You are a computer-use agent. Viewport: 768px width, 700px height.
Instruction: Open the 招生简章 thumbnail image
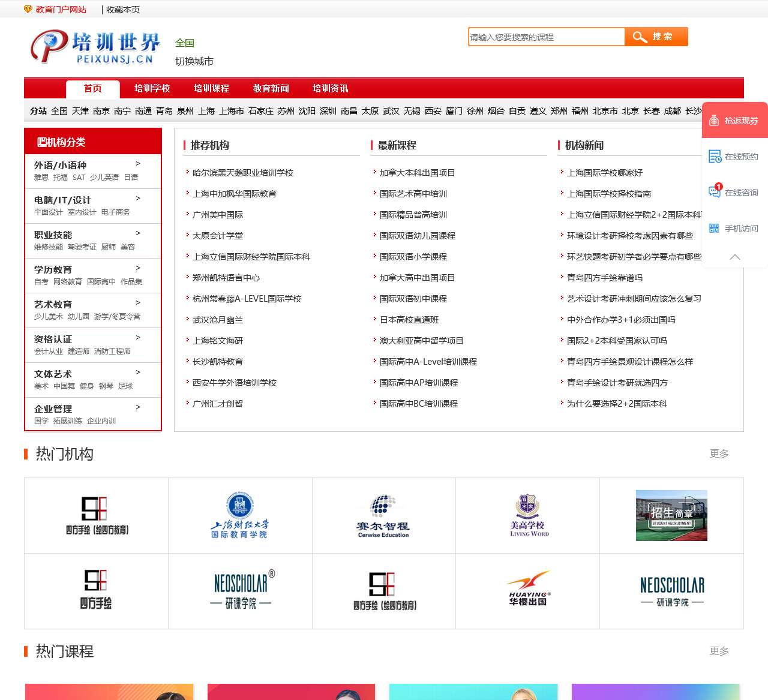(671, 515)
